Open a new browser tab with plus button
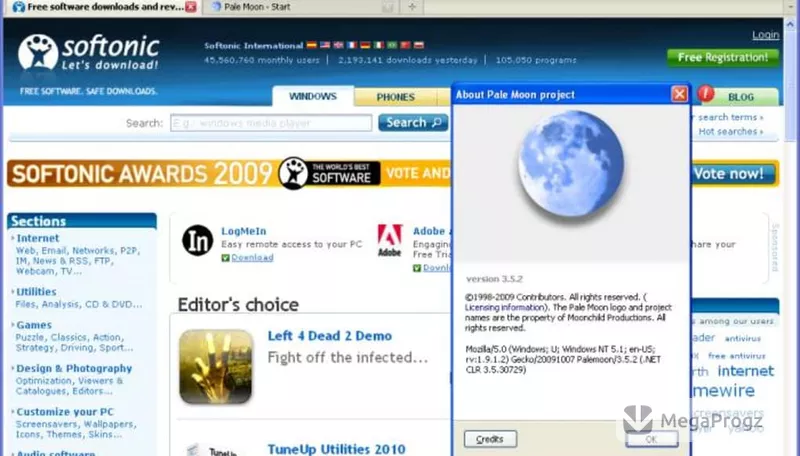The width and height of the screenshot is (800, 456). 412,7
